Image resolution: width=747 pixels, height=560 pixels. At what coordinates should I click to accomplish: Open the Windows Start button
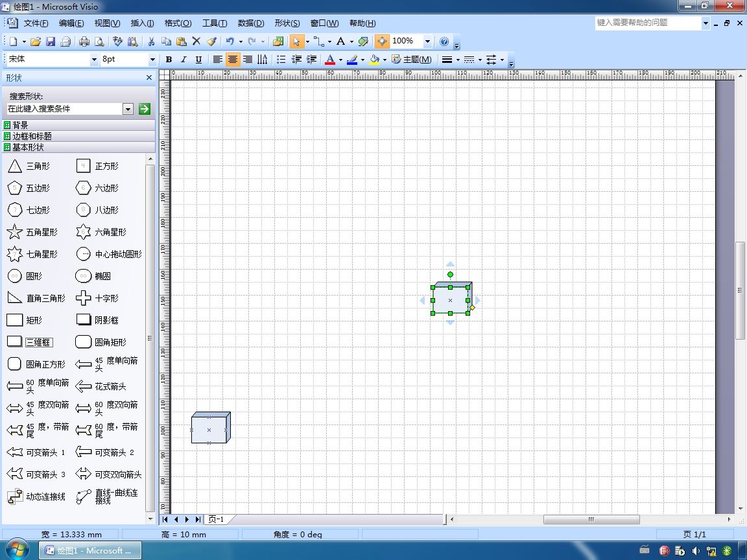point(18,550)
